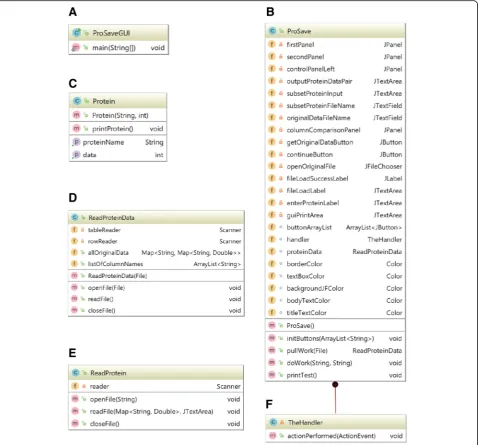486x445 pixels.
Task: Select the titleTextColor field name
Action: coord(306,313)
